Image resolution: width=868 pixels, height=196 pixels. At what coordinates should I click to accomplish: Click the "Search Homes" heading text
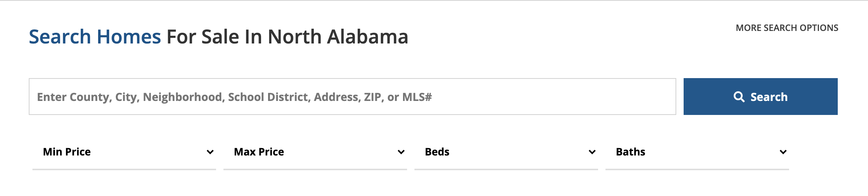coord(95,37)
